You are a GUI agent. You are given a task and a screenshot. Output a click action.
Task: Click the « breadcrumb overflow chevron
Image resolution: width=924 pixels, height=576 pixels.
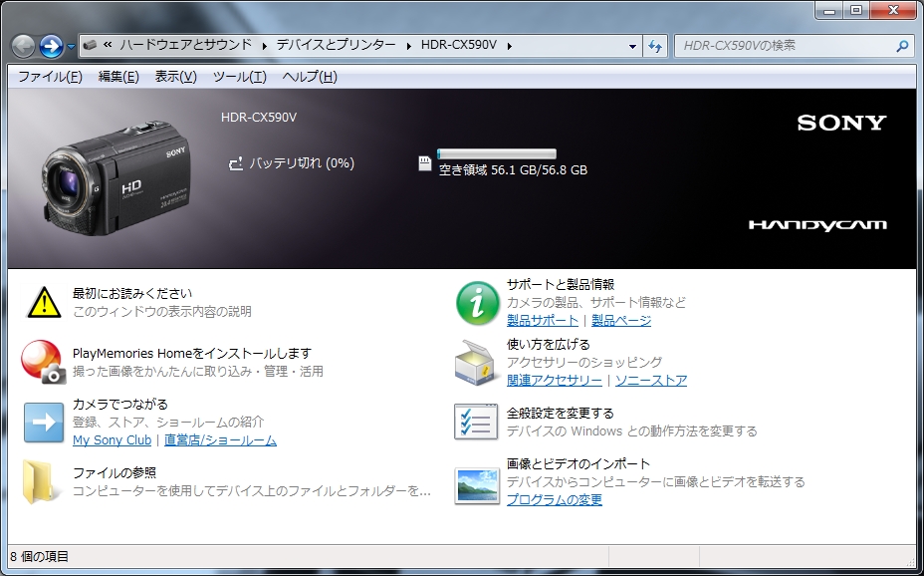(108, 45)
